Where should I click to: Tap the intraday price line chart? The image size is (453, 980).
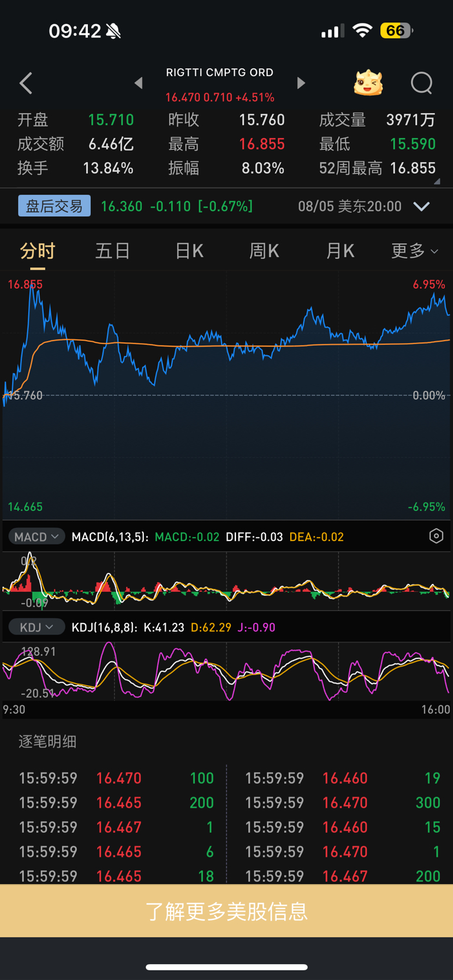[x=226, y=395]
